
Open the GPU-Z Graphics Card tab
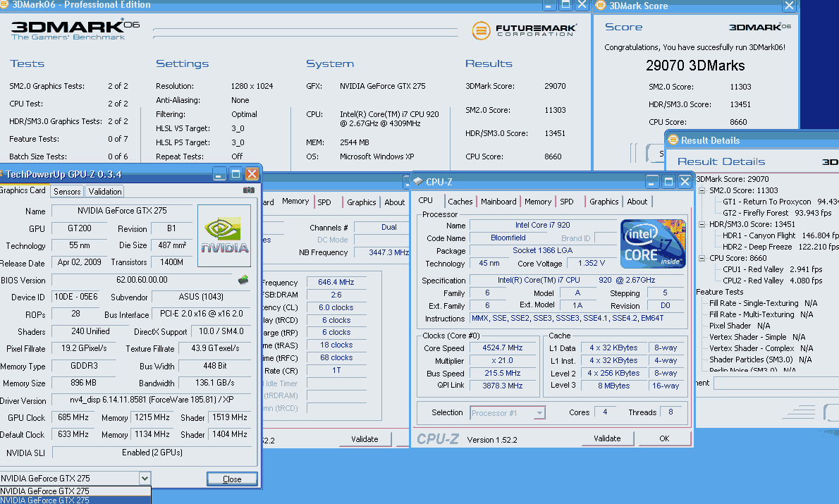[23, 190]
